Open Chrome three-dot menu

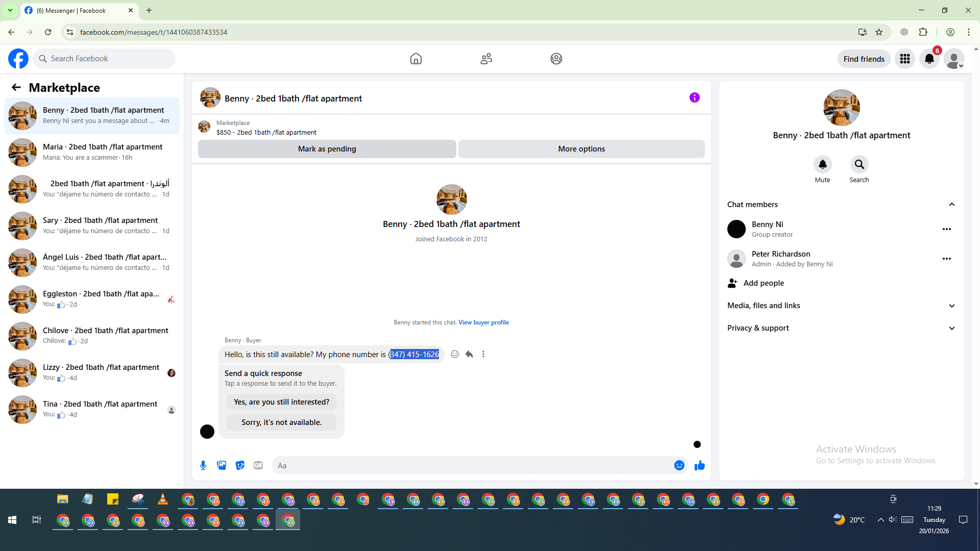(969, 32)
